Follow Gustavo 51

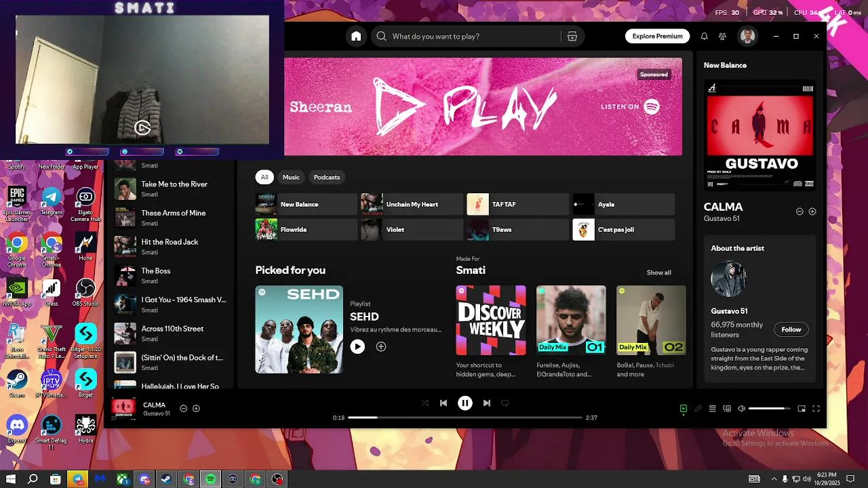(791, 329)
